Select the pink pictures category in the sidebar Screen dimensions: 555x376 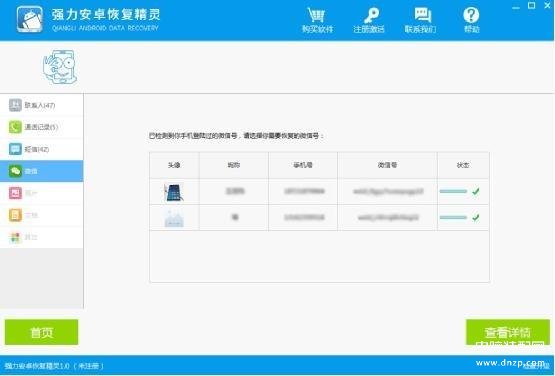point(41,193)
